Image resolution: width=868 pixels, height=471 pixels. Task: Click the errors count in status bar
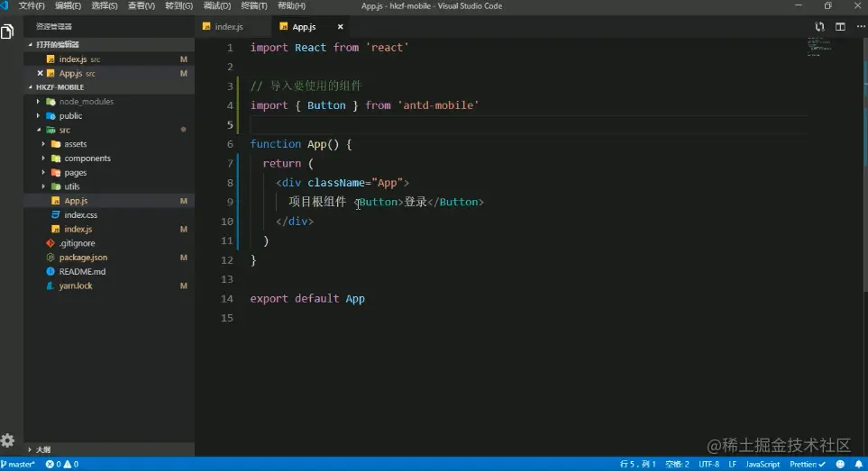[53, 465]
